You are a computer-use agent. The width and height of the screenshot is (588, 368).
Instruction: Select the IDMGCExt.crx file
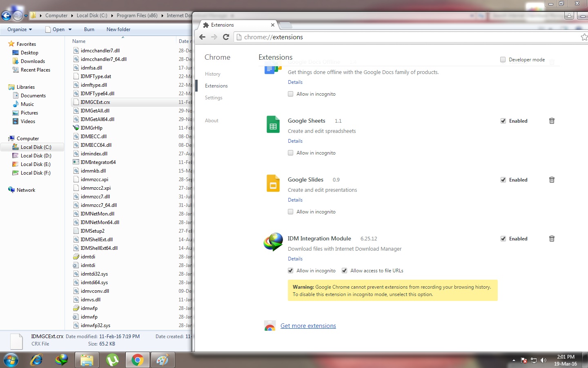[95, 102]
